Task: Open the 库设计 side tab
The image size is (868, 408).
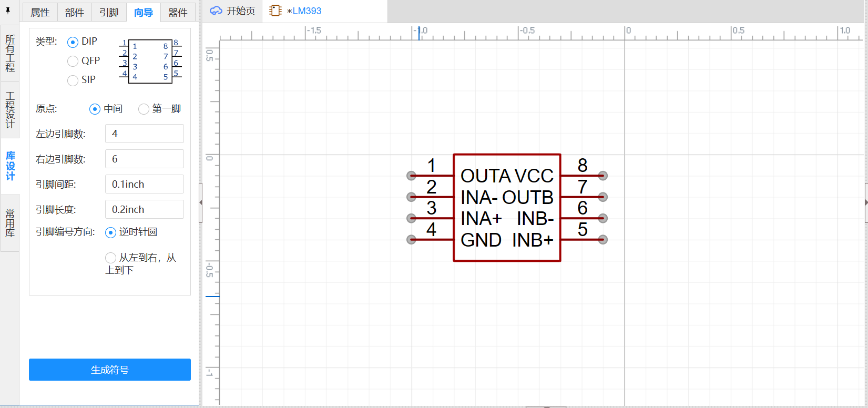Action: 10,166
